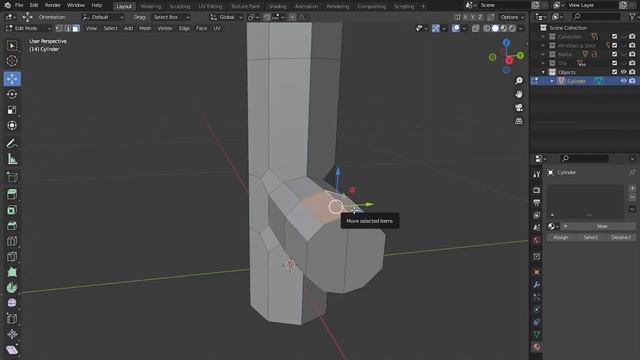640x360 pixels.
Task: Select the Knife tool
Action: pyautogui.click(x=12, y=256)
